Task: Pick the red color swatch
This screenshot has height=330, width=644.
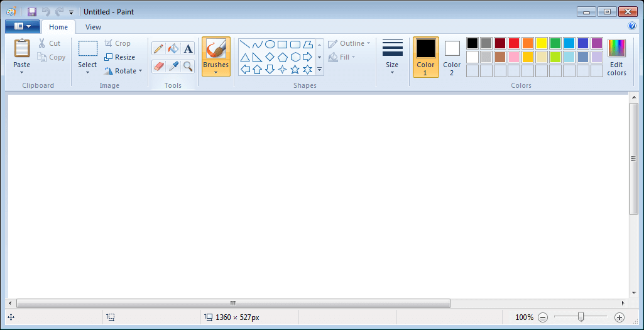Action: coord(513,43)
